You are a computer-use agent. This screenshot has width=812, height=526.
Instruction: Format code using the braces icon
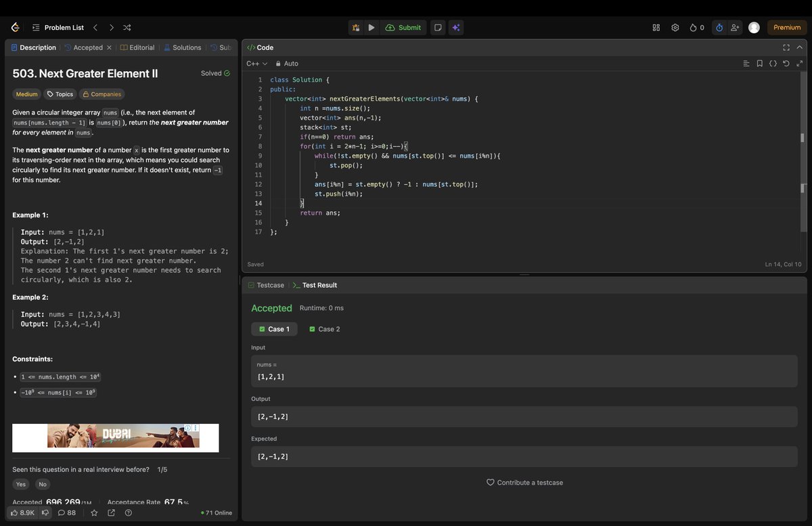click(773, 63)
